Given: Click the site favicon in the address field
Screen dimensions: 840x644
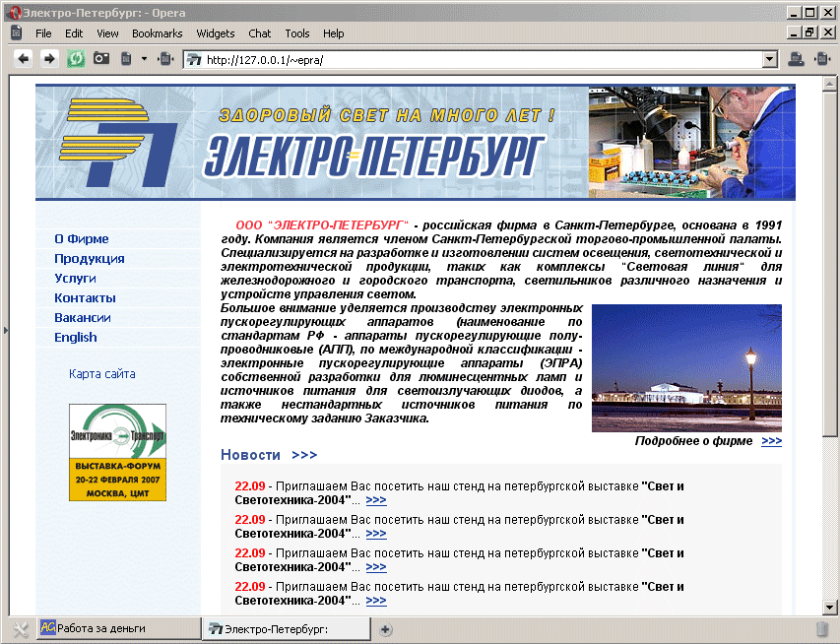Looking at the screenshot, I should click(194, 59).
